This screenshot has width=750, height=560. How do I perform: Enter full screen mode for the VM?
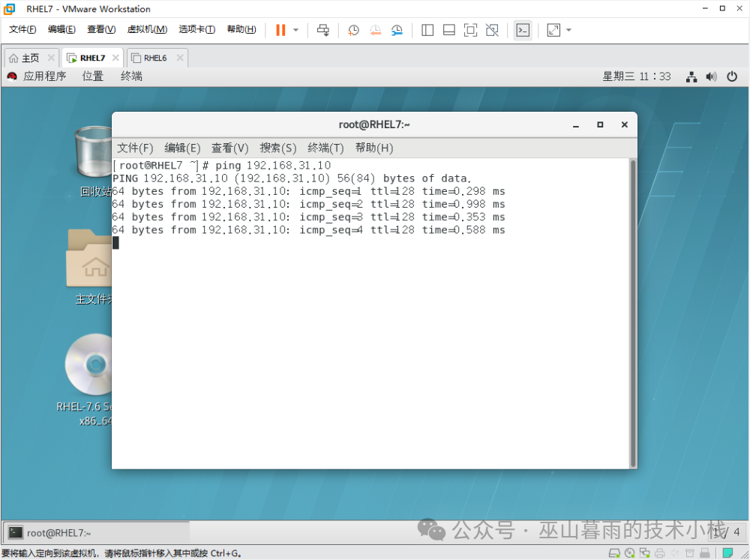click(x=470, y=30)
